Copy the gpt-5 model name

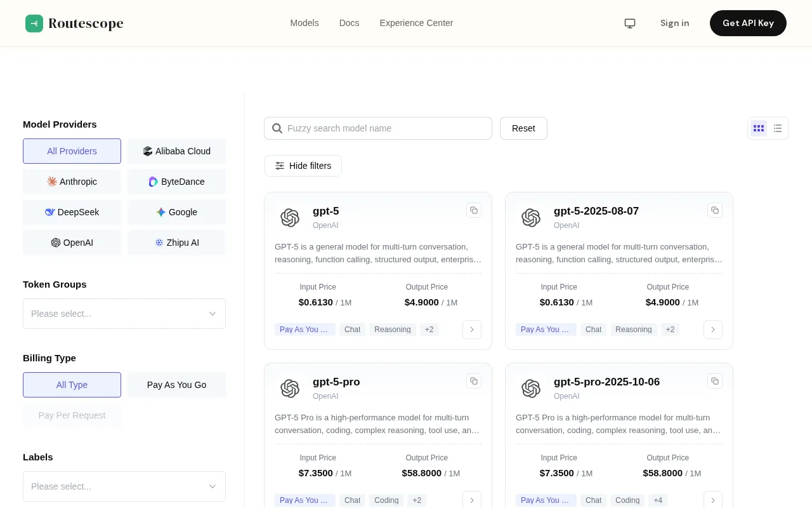pos(474,210)
